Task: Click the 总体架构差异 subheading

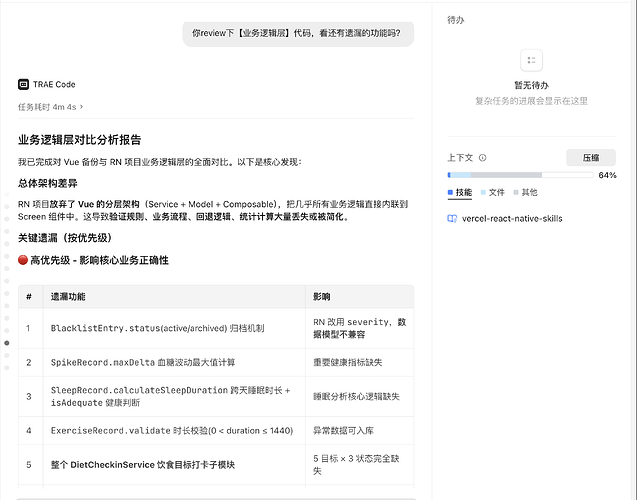Action: pyautogui.click(x=48, y=183)
